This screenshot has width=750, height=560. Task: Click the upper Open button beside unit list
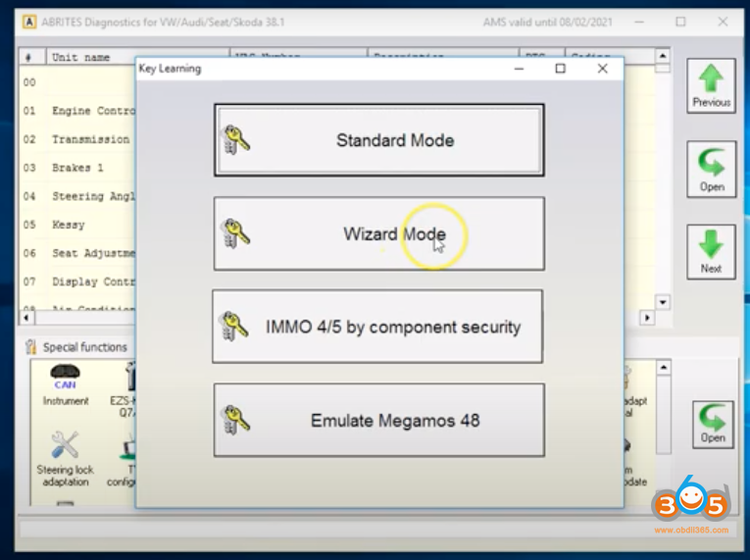point(711,169)
